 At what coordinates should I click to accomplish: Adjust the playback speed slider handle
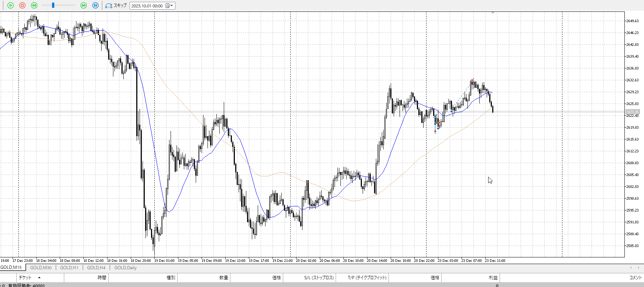tap(53, 6)
